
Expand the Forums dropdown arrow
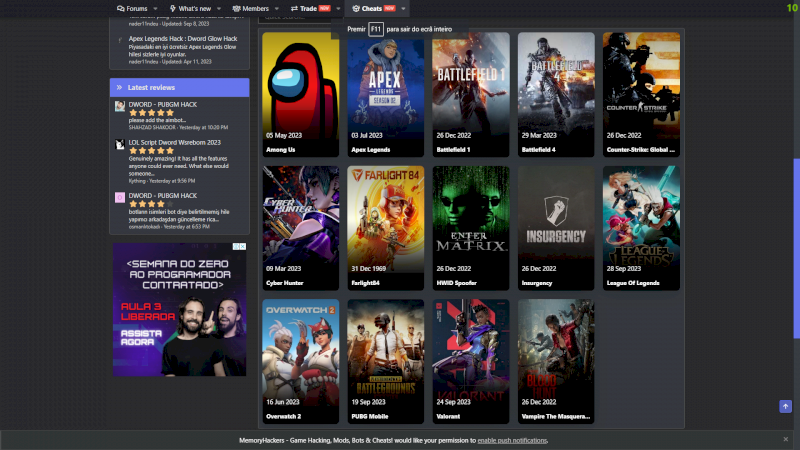point(155,8)
